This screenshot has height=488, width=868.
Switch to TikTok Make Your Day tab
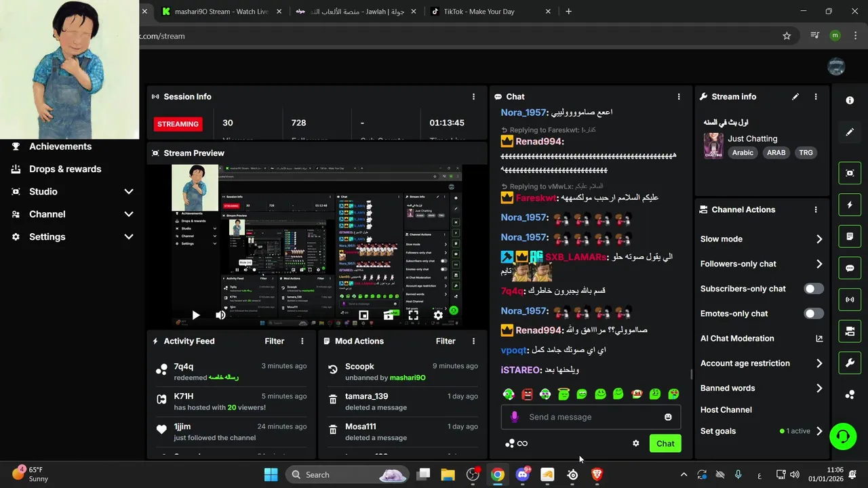[490, 12]
